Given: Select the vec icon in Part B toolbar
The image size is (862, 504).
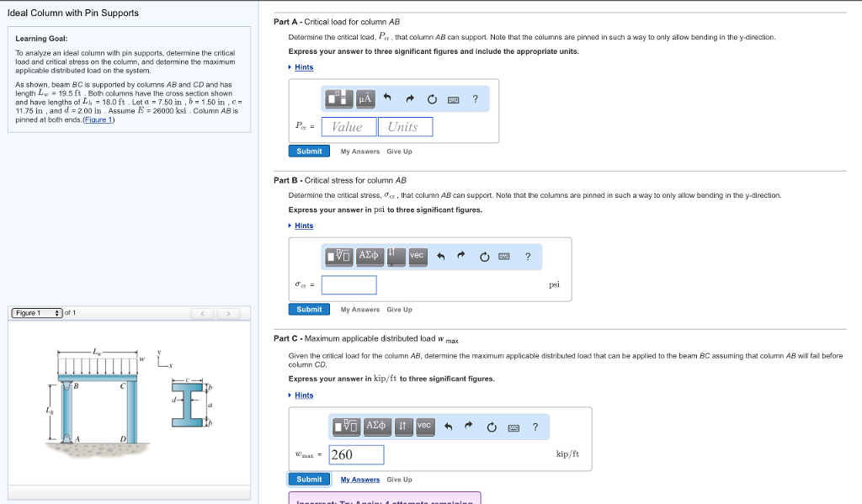Looking at the screenshot, I should point(416,255).
